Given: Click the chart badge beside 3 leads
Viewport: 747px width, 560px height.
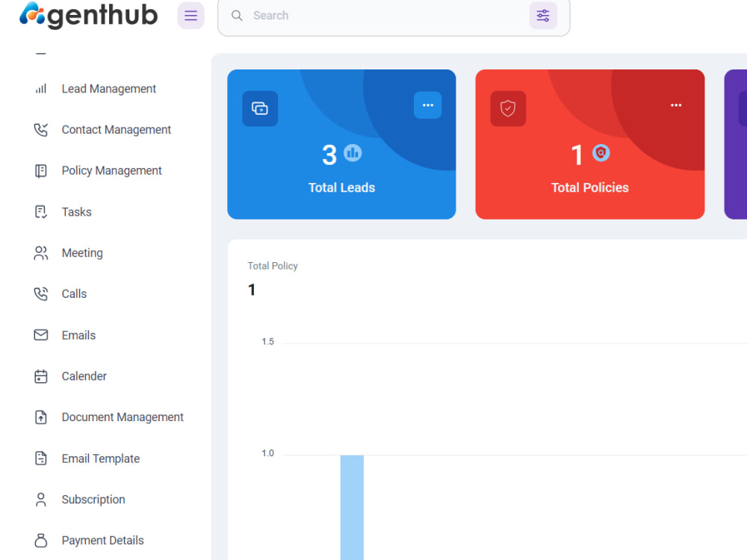Looking at the screenshot, I should point(353,153).
